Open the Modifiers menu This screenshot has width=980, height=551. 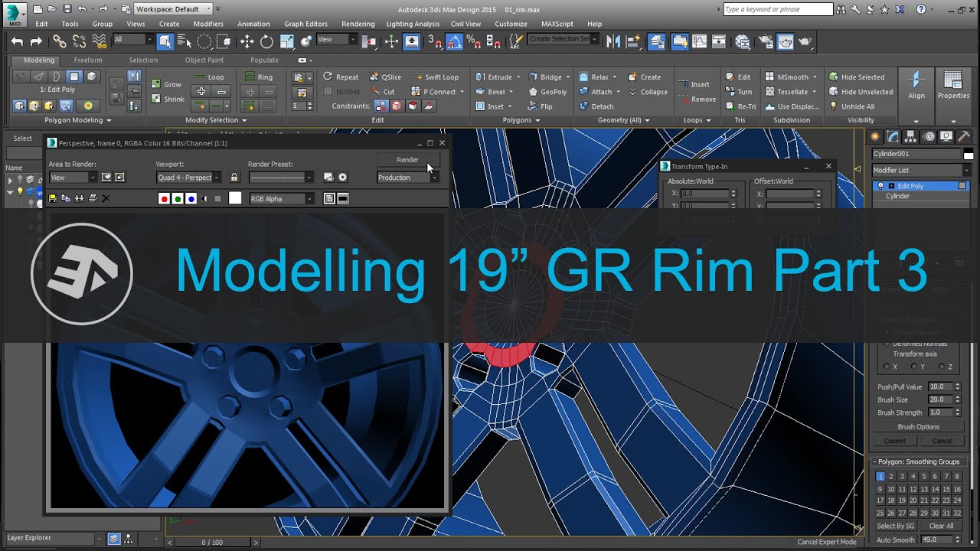tap(208, 24)
